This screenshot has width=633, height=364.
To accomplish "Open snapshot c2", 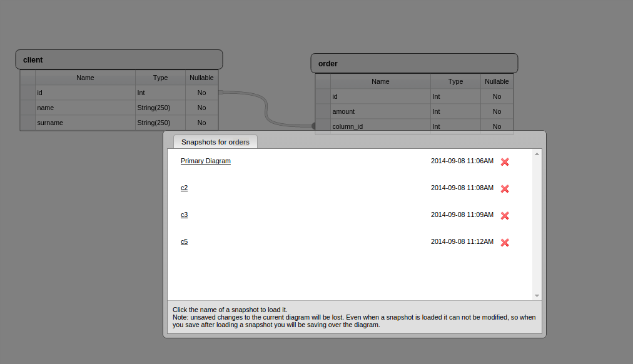I will pyautogui.click(x=184, y=188).
